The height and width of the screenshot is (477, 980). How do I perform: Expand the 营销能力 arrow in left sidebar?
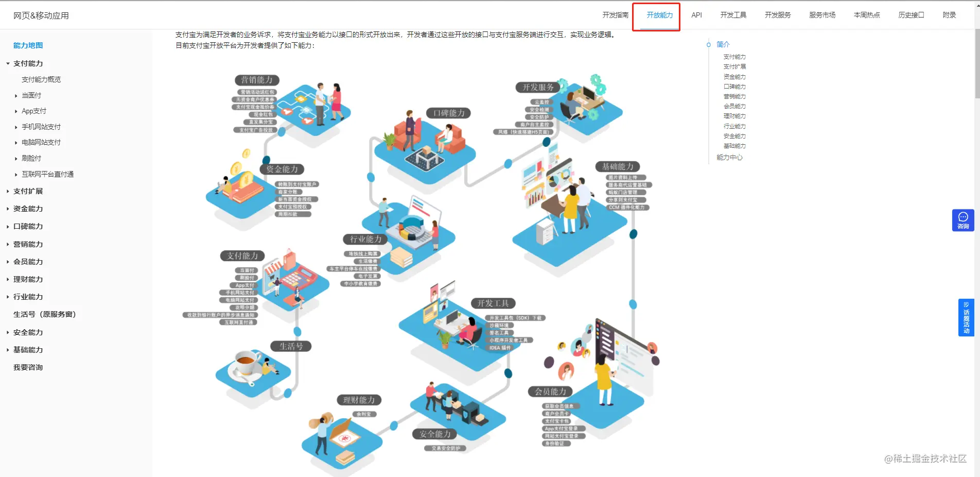click(x=8, y=244)
